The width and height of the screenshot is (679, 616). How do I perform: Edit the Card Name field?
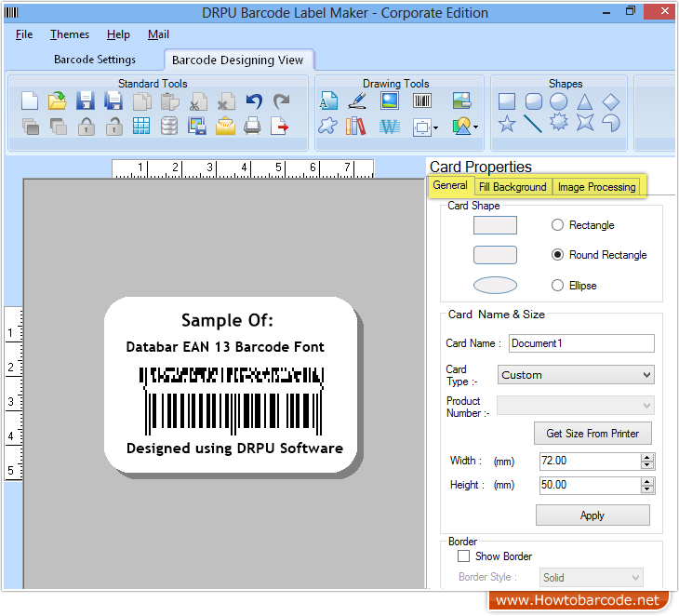pyautogui.click(x=581, y=343)
